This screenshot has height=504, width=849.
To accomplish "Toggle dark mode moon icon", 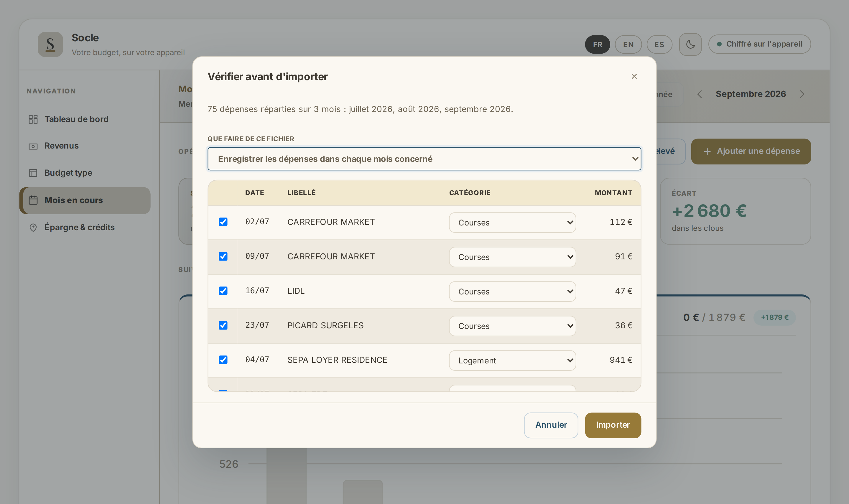I will tap(690, 44).
